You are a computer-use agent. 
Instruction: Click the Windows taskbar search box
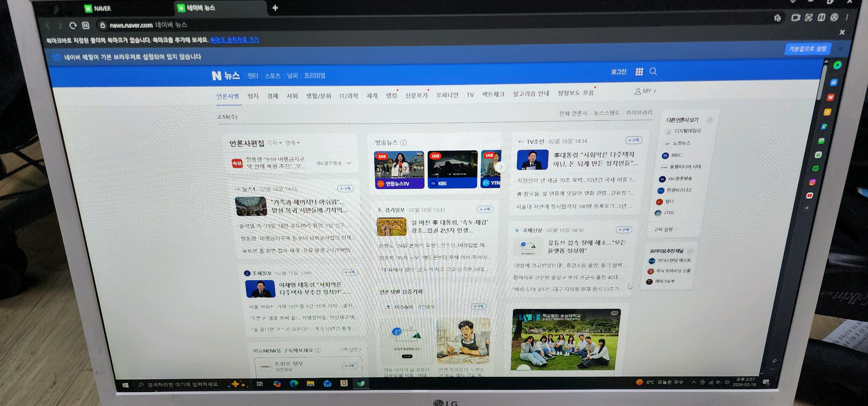click(x=181, y=384)
